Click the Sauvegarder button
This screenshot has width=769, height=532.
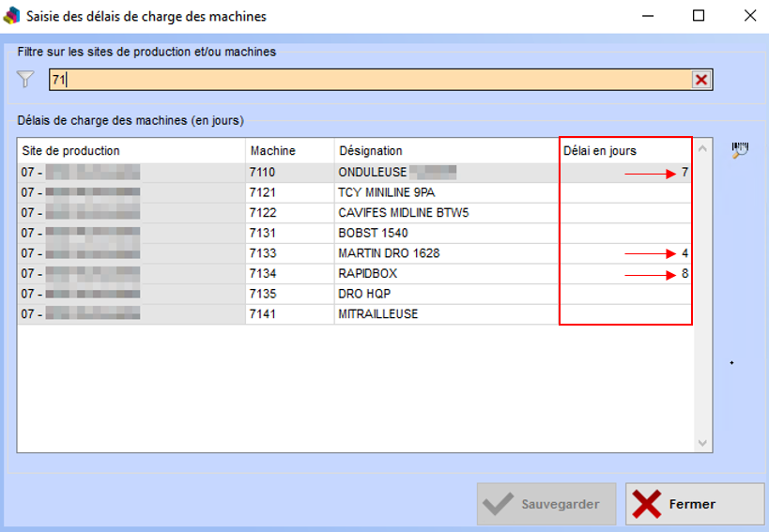(x=546, y=504)
